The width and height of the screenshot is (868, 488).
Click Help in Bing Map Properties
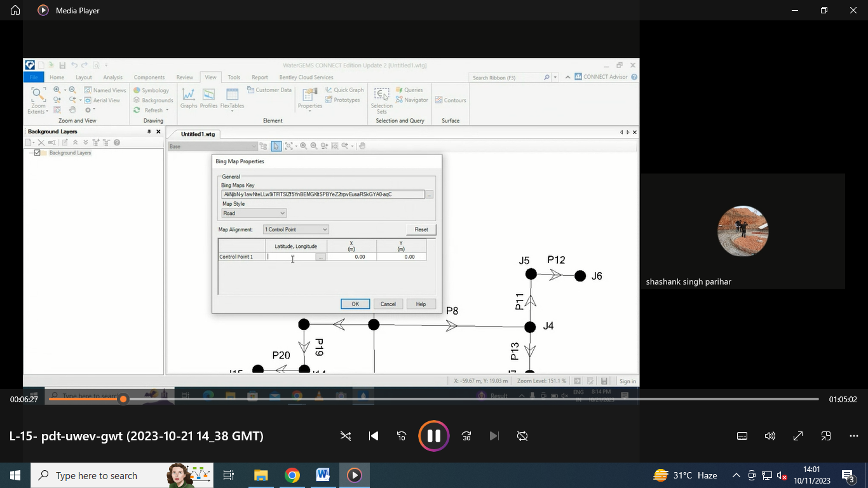(x=421, y=304)
